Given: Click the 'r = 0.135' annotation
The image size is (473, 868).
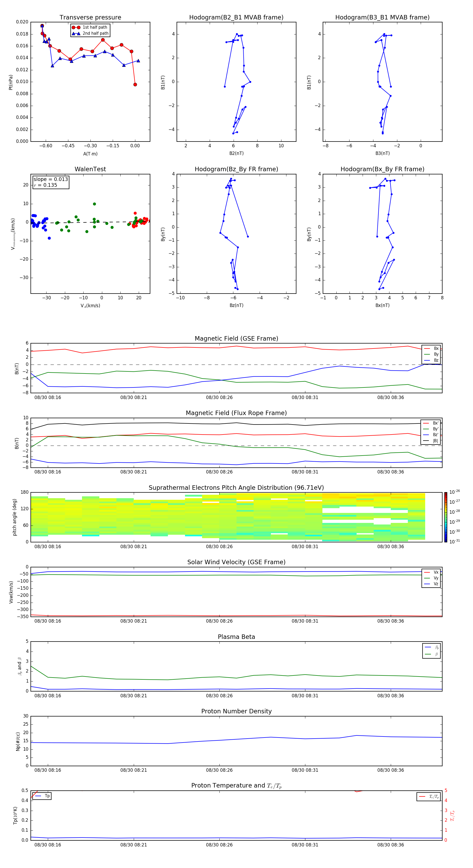Looking at the screenshot, I should click(45, 185).
